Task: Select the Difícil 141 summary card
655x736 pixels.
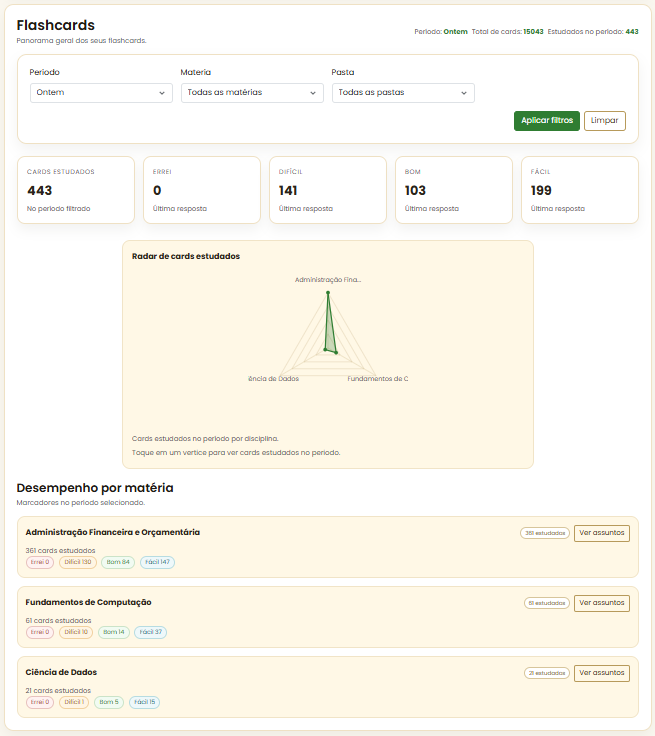Action: pyautogui.click(x=327, y=190)
